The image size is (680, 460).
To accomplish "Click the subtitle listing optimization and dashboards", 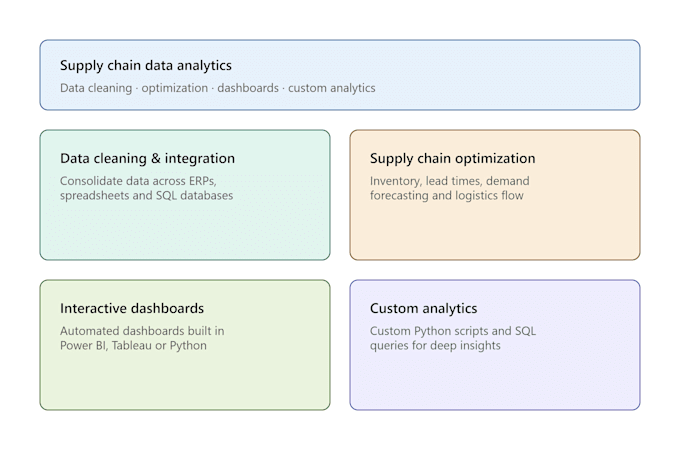I will pyautogui.click(x=218, y=88).
